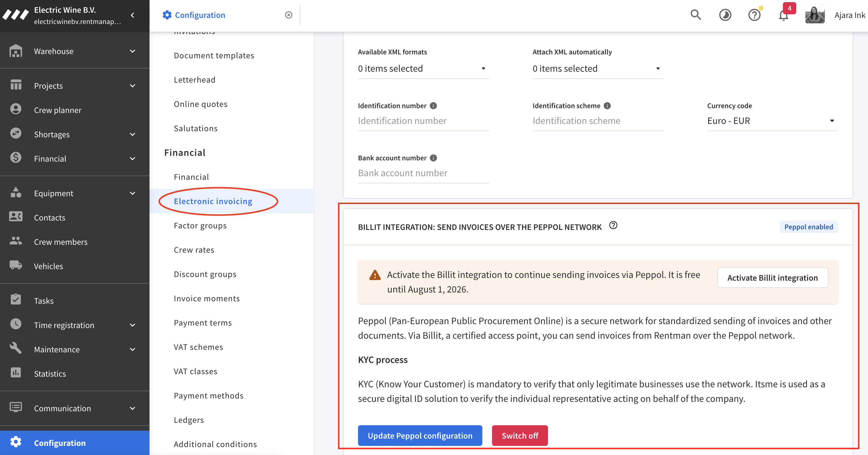Open help via the question mark icon
Image resolution: width=868 pixels, height=455 pixels.
[754, 15]
